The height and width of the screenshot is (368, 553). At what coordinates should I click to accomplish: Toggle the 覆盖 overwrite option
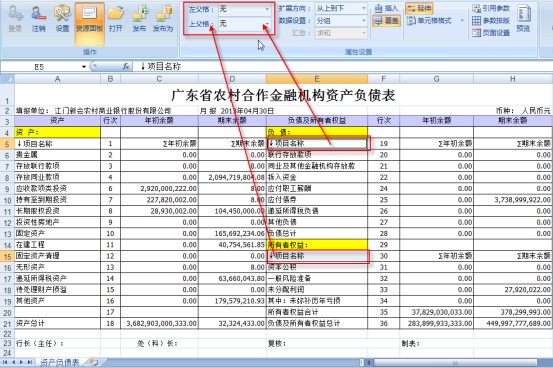(x=387, y=21)
